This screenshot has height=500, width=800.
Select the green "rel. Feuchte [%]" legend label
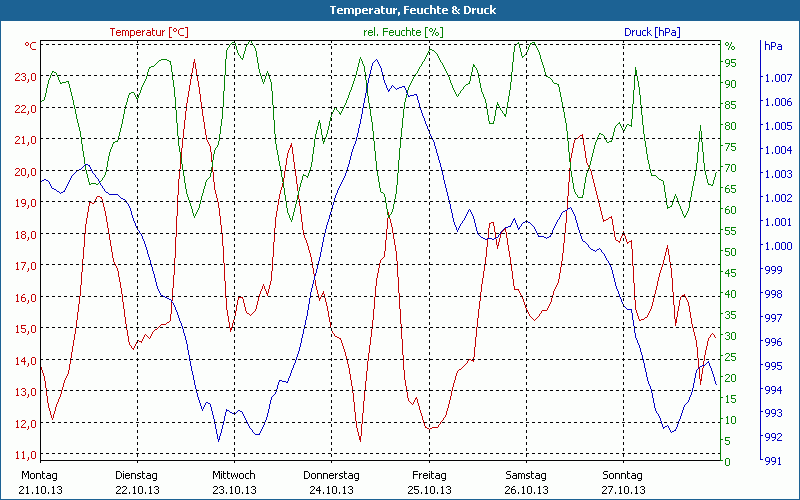click(404, 32)
